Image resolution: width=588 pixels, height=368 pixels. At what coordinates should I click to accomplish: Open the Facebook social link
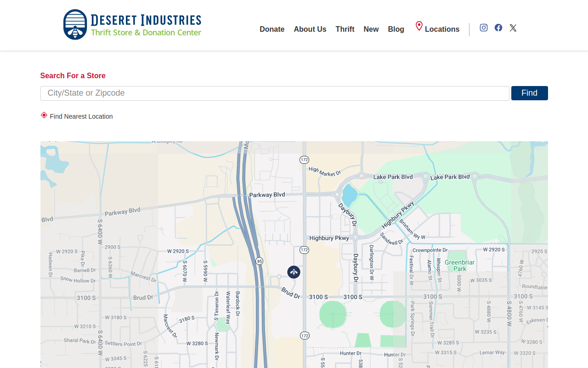click(498, 28)
